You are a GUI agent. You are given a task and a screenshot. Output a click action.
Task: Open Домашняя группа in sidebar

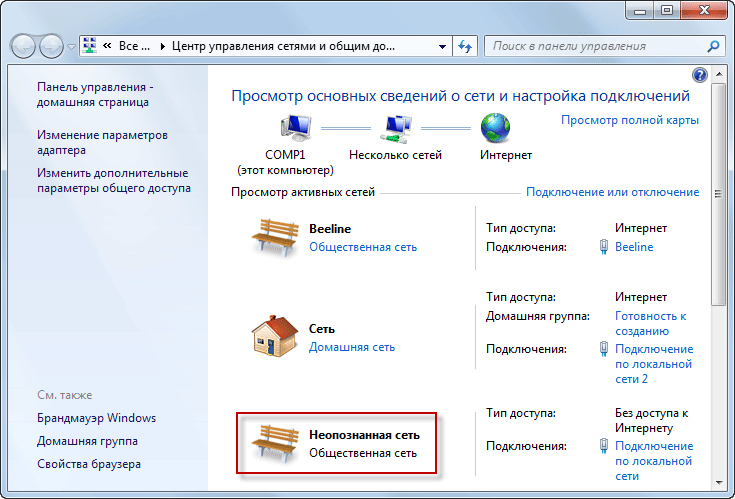87,441
